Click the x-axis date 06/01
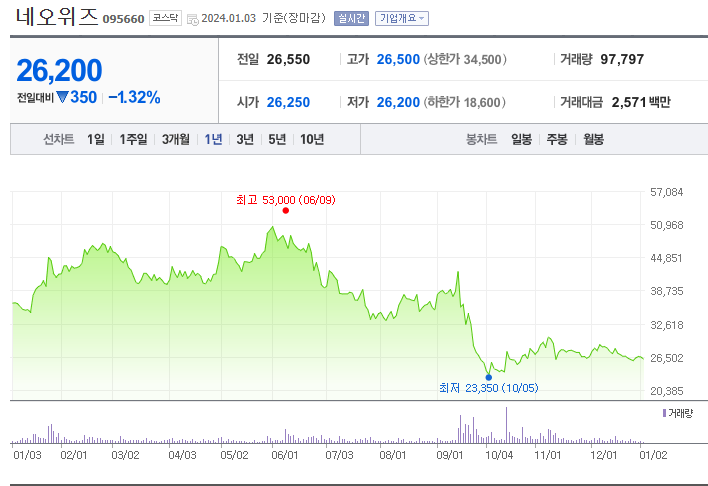This screenshot has width=708, height=486. click(284, 455)
